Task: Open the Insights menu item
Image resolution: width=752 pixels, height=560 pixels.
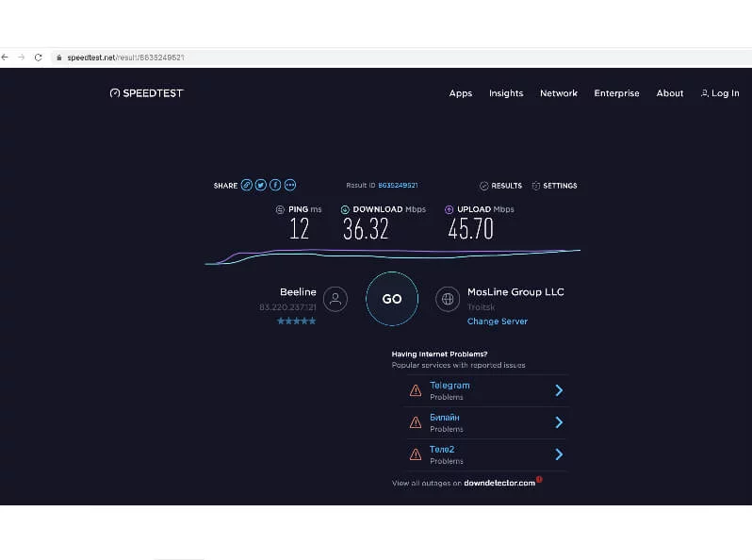Action: coord(506,93)
